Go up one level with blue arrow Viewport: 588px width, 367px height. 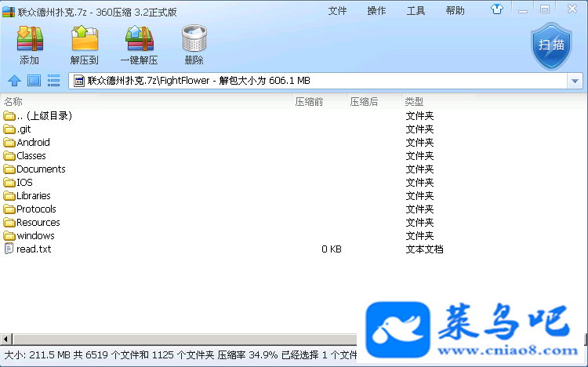pos(14,80)
